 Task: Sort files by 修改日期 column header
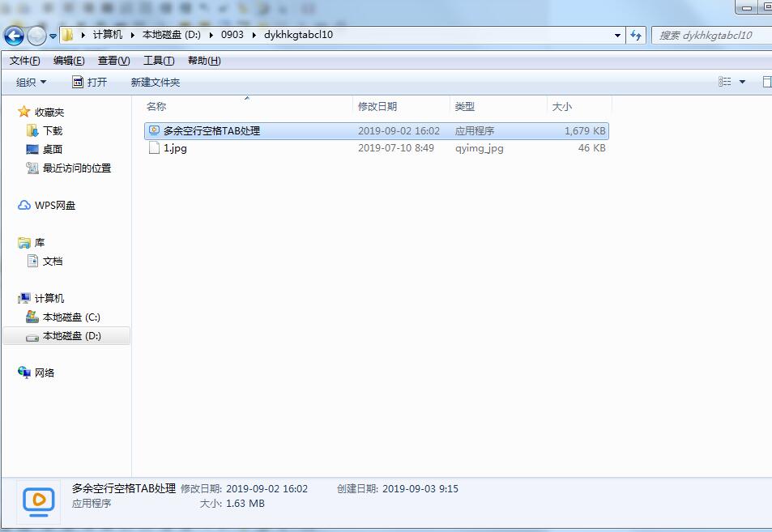(x=401, y=106)
